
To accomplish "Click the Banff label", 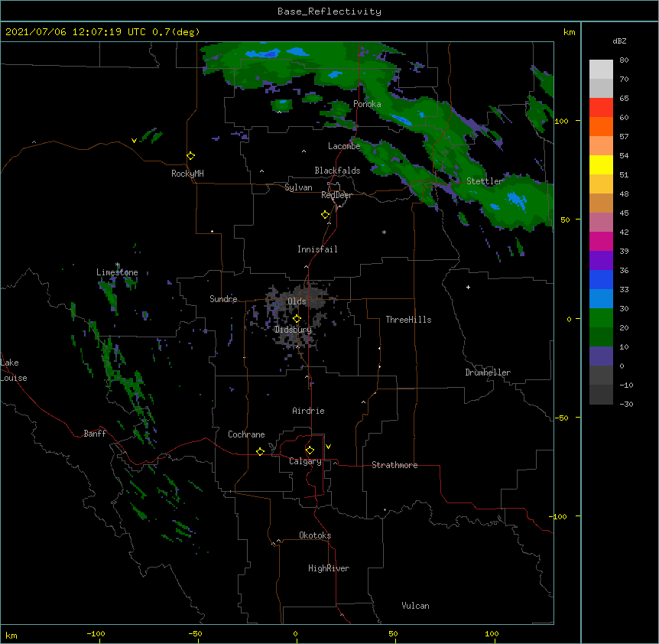I will coord(95,434).
